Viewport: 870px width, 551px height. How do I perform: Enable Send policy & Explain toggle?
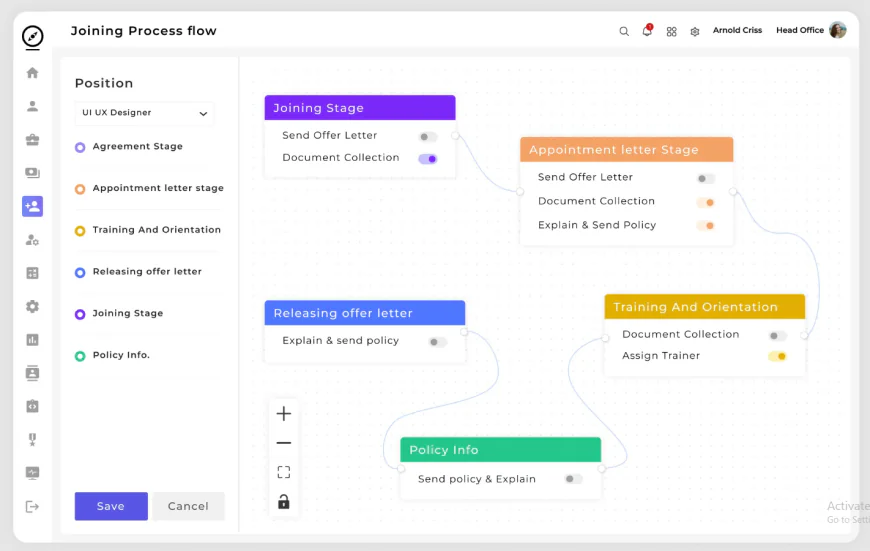coord(573,479)
